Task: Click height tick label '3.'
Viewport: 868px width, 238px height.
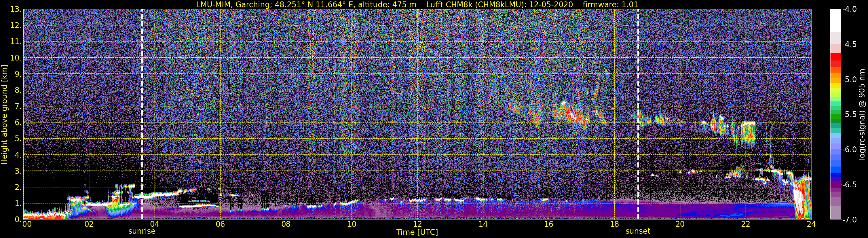Action: [18, 171]
